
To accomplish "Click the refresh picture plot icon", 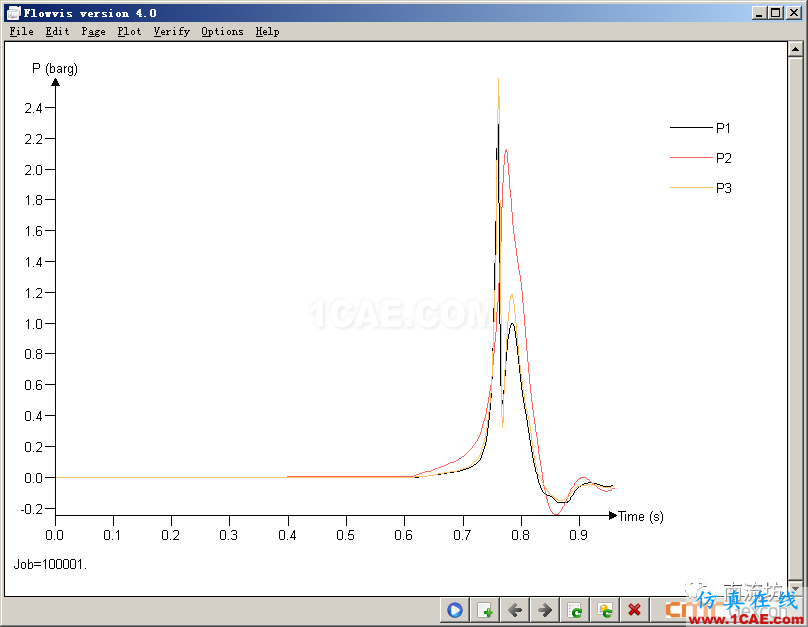I will point(604,610).
